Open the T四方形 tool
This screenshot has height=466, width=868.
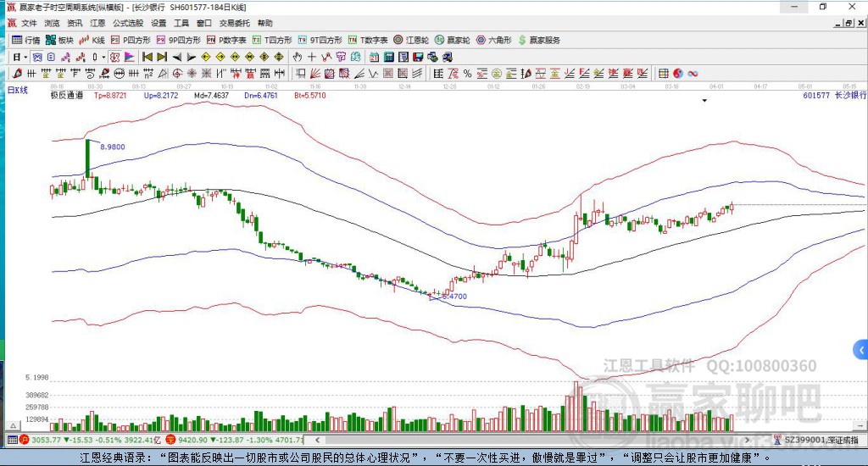point(272,40)
